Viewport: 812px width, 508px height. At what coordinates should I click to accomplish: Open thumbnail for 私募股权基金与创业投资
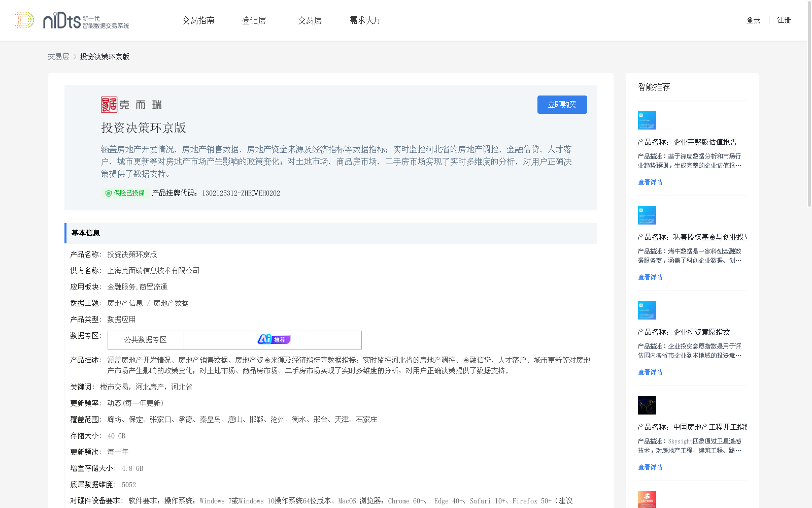pos(647,215)
